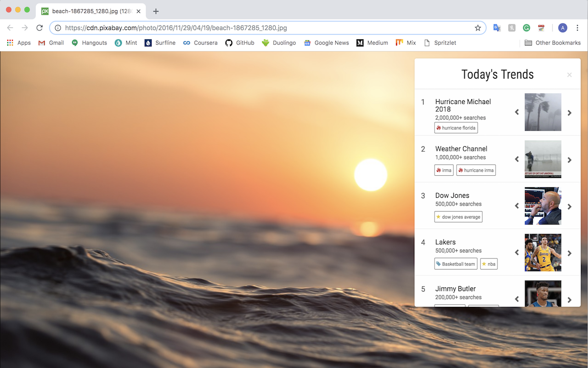Click the 200,000+ searches count
This screenshot has width=588, height=368.
click(x=458, y=297)
